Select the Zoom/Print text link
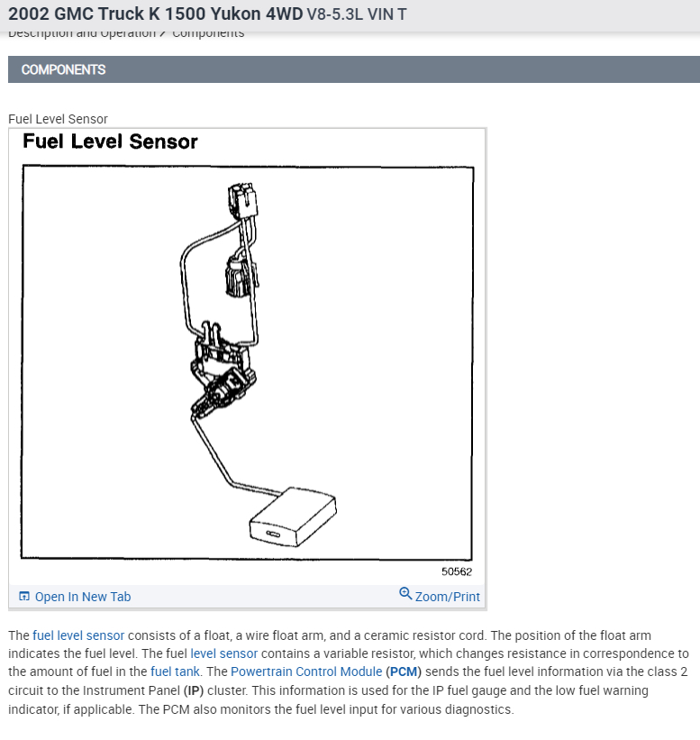 pos(447,597)
